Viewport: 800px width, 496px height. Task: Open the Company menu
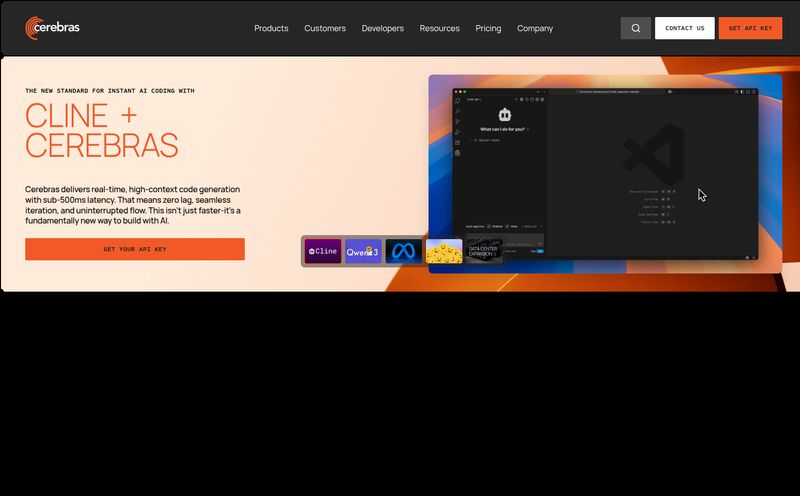535,28
